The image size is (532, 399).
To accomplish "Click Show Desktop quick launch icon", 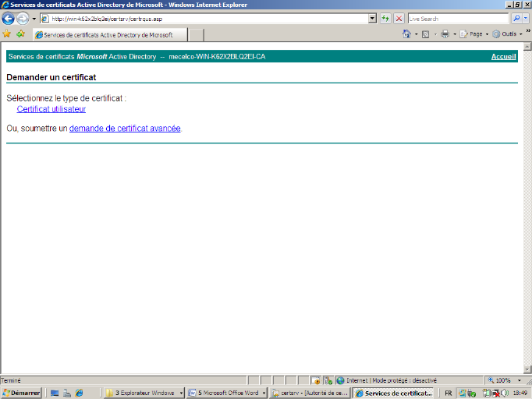I will click(55, 393).
